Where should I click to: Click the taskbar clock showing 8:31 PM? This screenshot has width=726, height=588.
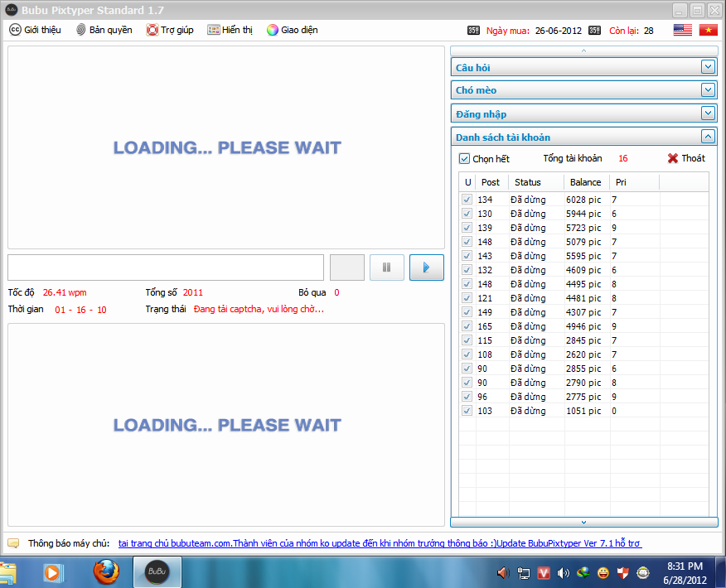(685, 573)
